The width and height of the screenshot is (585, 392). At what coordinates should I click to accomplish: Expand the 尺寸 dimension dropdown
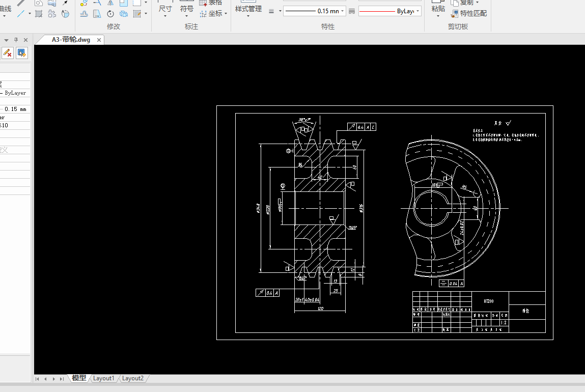click(x=165, y=16)
